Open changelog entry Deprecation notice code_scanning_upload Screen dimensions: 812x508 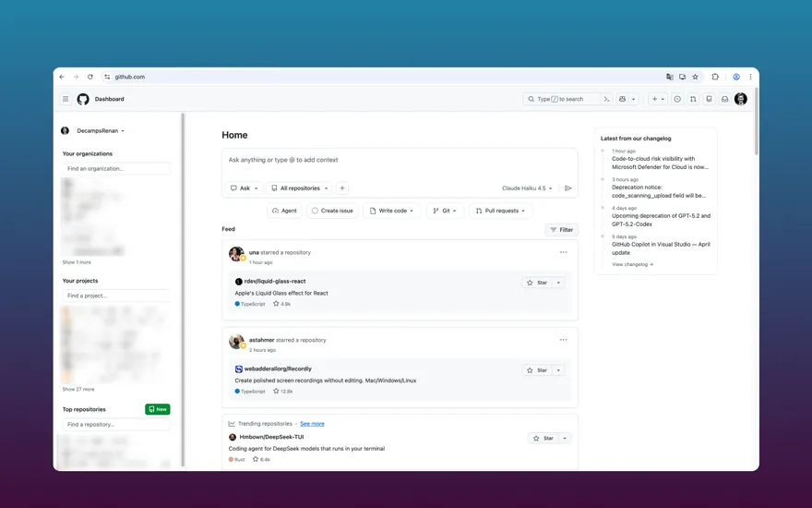[x=659, y=191]
